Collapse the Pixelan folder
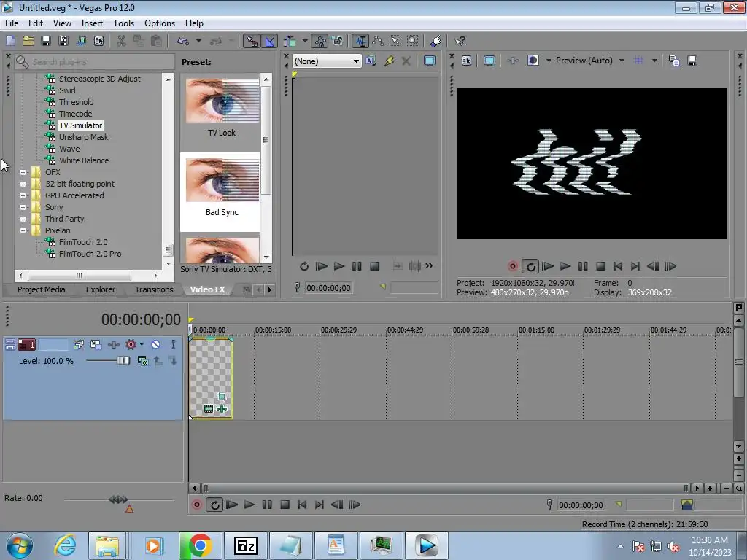This screenshot has width=747, height=560. point(23,230)
